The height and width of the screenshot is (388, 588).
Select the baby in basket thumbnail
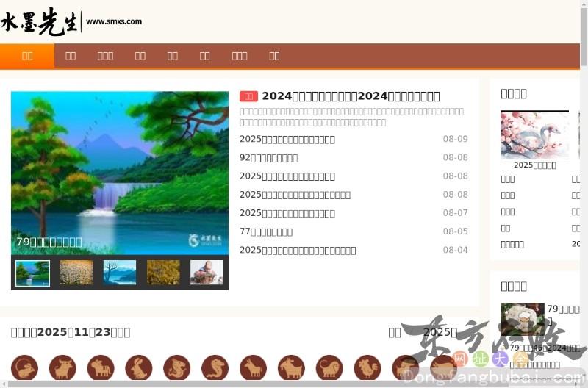207,273
